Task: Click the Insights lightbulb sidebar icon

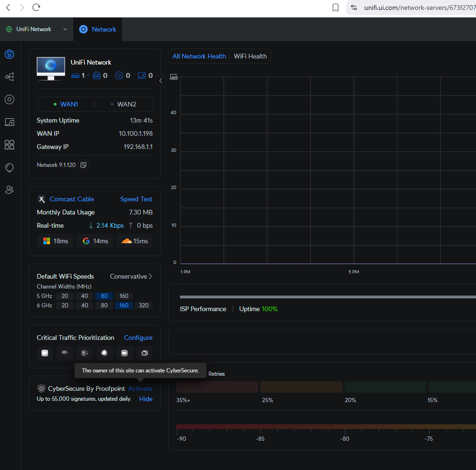Action: (x=9, y=167)
